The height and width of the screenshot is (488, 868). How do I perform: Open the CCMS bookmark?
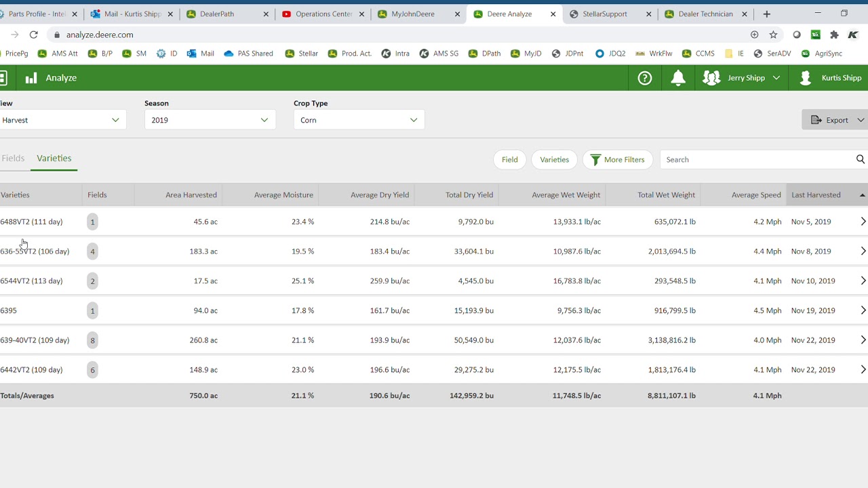(698, 54)
